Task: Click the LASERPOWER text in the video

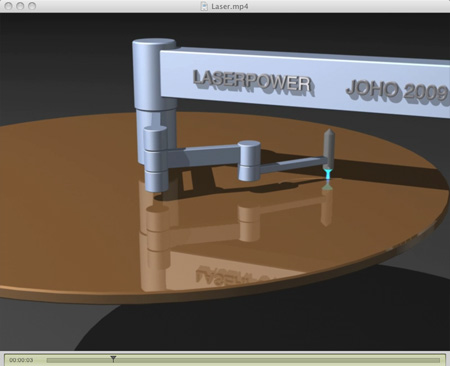Action: [x=253, y=82]
